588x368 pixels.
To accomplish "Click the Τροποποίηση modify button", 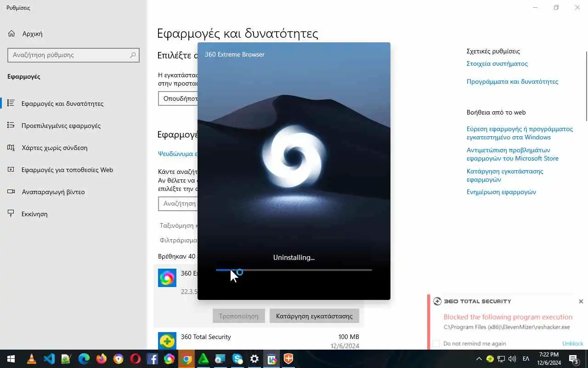I will [x=239, y=316].
